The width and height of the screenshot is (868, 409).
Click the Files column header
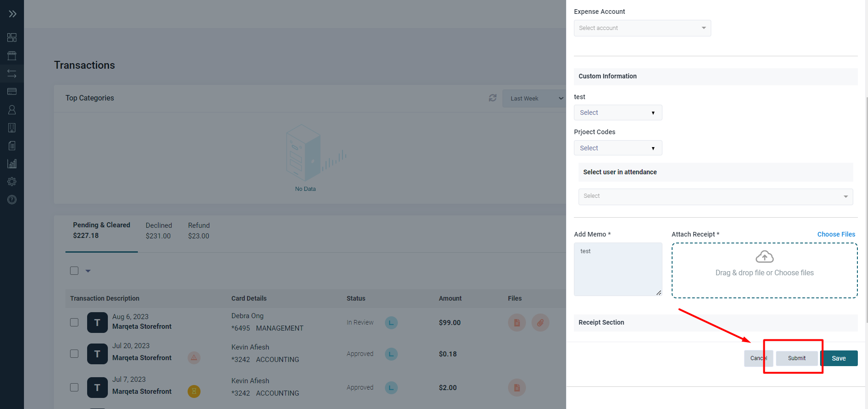coord(515,298)
